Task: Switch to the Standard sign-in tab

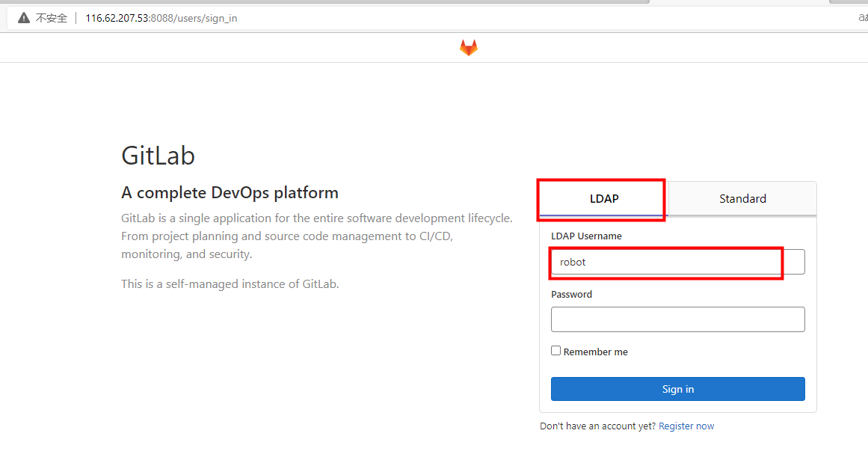Action: tap(742, 199)
